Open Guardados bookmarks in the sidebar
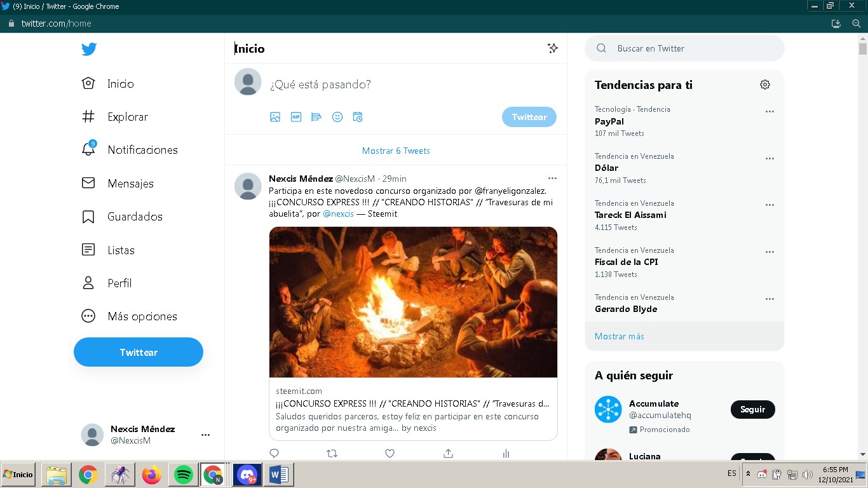 click(x=122, y=217)
